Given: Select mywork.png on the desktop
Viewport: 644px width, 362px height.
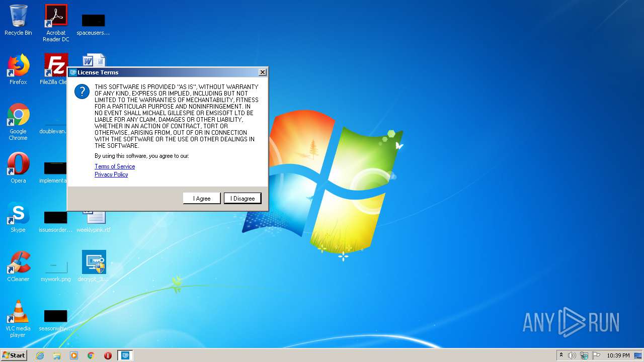Looking at the screenshot, I should [x=55, y=270].
